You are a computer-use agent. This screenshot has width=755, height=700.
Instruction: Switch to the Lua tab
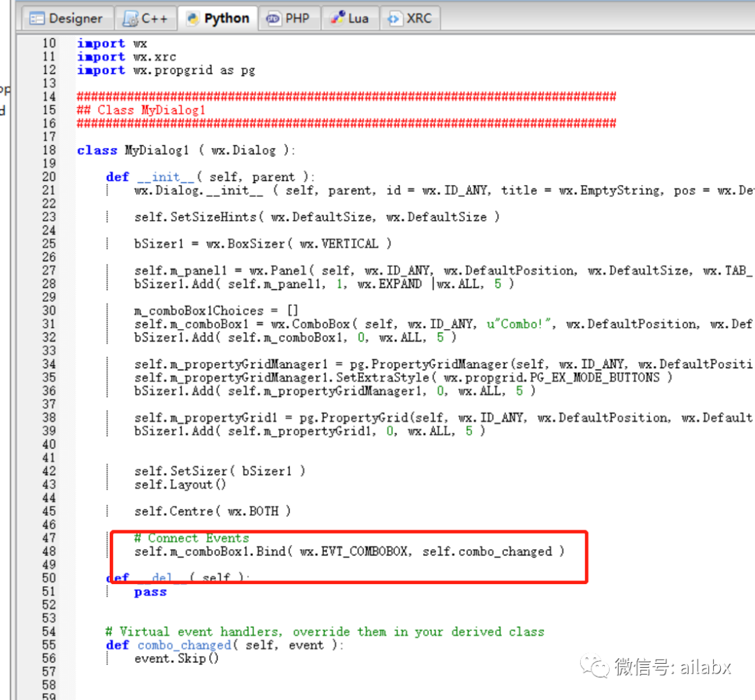[x=350, y=18]
